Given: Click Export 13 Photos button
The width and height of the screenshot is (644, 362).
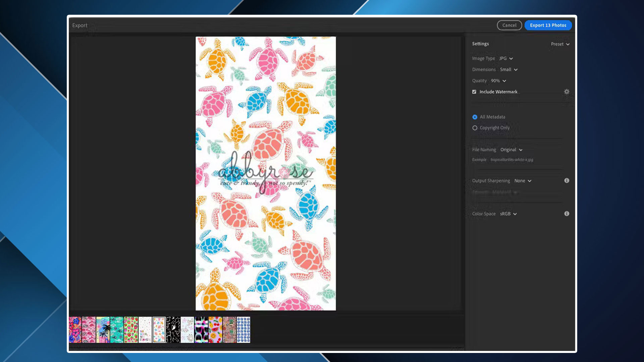Looking at the screenshot, I should point(548,25).
